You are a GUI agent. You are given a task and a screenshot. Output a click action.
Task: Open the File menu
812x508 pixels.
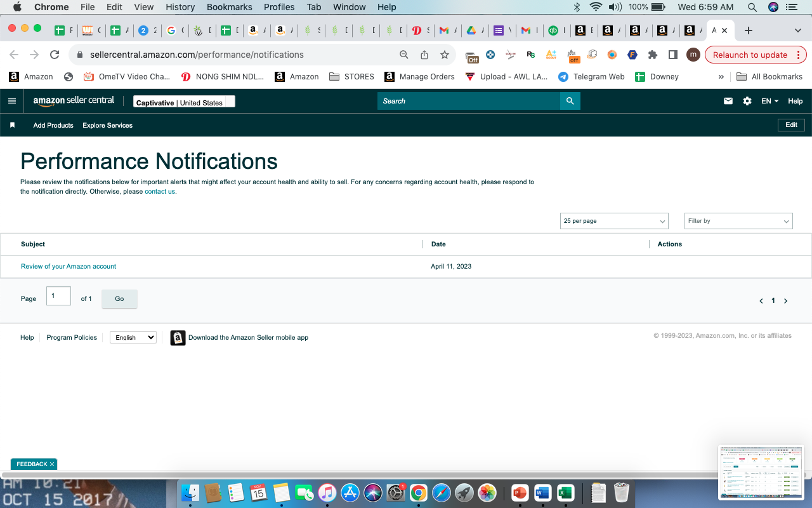[88, 7]
